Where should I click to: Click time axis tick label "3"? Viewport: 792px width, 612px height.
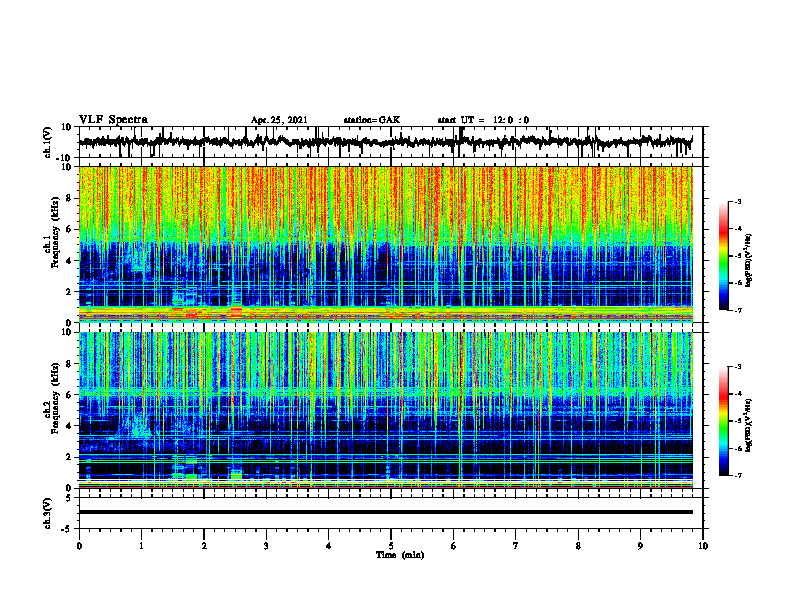point(266,546)
